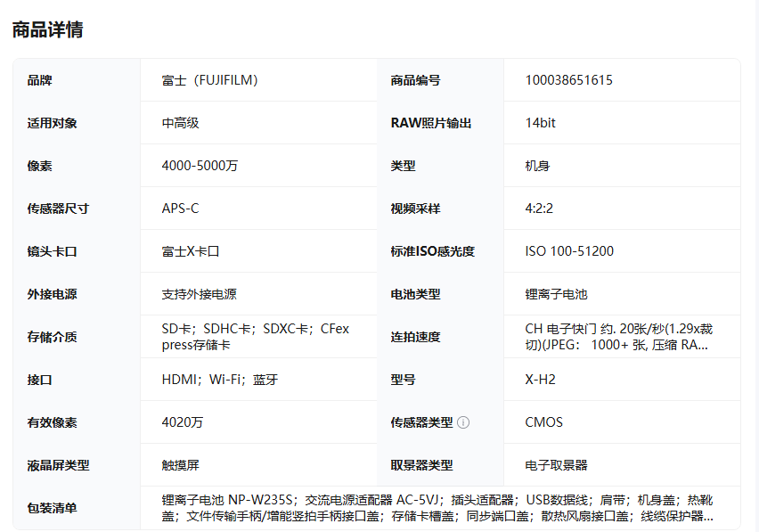Viewport: 759px width, 532px height.
Task: Select the 商品编号 label
Action: pos(415,80)
